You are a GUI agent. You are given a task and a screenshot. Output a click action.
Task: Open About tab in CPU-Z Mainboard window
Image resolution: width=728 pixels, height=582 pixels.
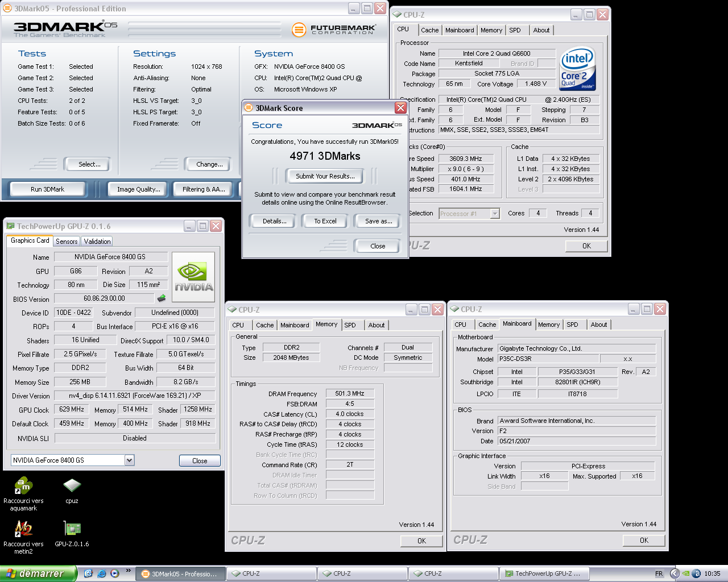coord(599,325)
